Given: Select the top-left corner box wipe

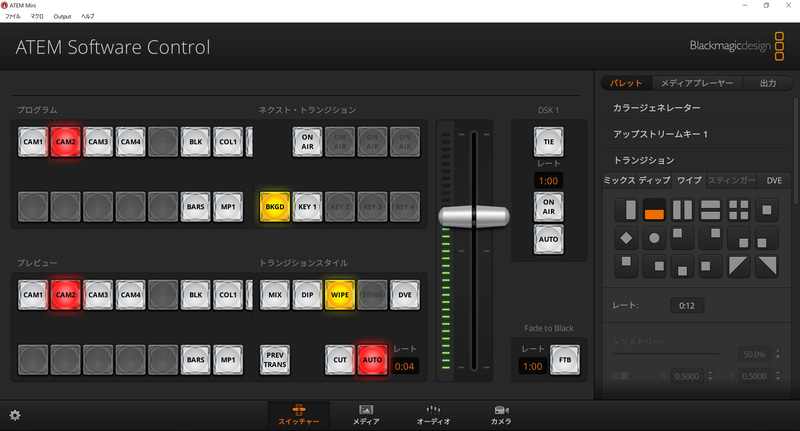Looking at the screenshot, I should pyautogui.click(x=682, y=238).
